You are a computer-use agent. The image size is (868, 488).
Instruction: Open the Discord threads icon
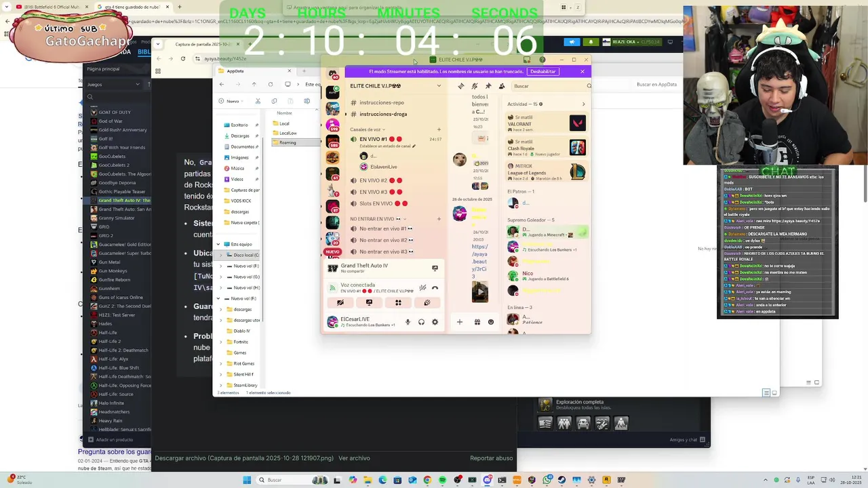coord(461,86)
